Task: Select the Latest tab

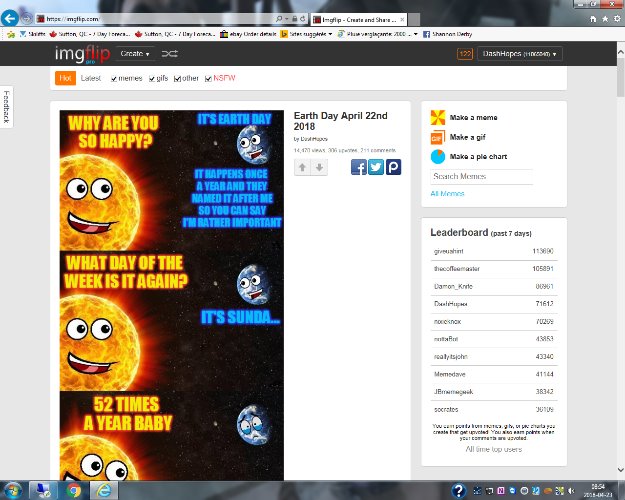Action: pyautogui.click(x=90, y=78)
